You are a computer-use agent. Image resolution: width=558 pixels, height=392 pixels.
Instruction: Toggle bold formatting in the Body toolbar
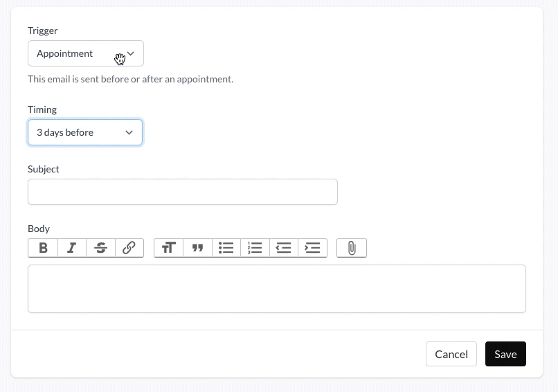point(43,248)
